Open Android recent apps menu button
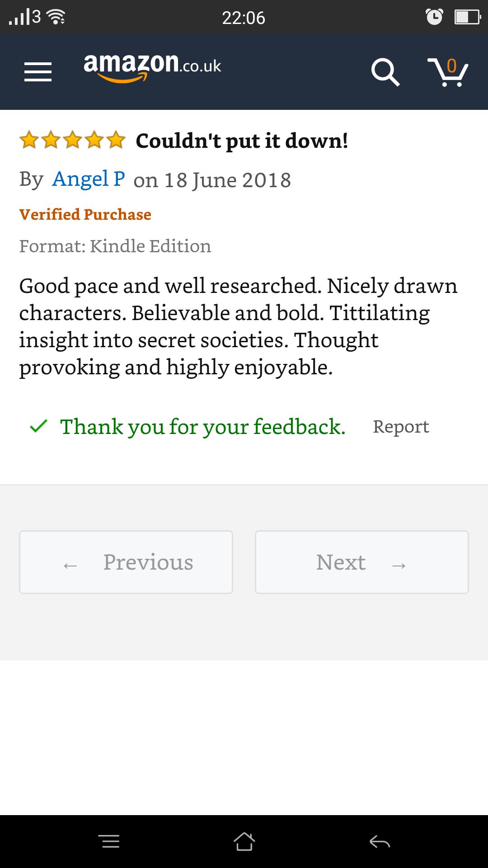This screenshot has height=868, width=488. tap(109, 841)
